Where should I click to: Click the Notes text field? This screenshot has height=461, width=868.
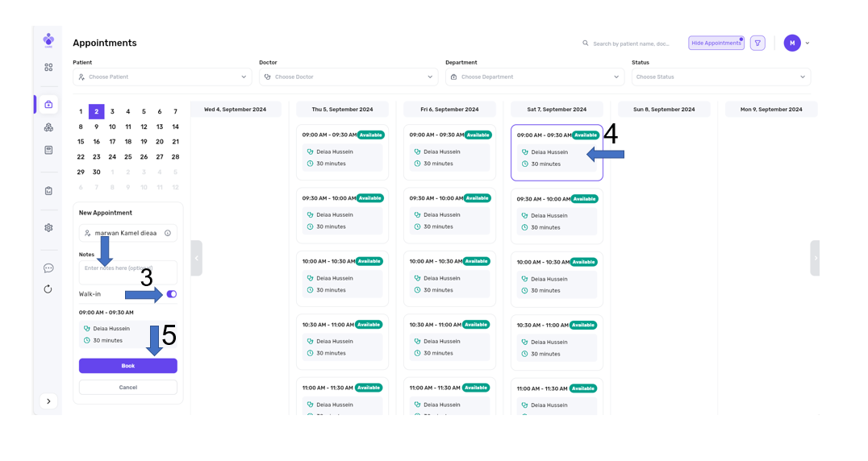[x=127, y=272]
